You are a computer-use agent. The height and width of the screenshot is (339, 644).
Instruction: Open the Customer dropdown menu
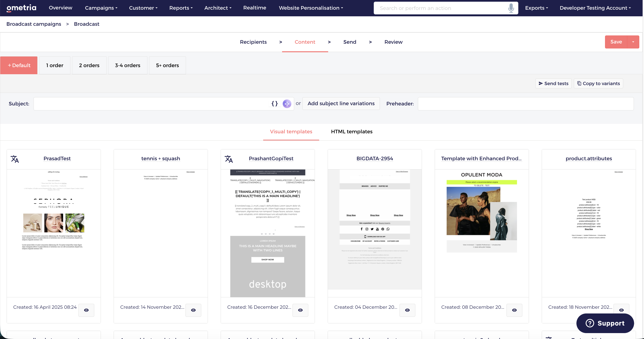[143, 8]
